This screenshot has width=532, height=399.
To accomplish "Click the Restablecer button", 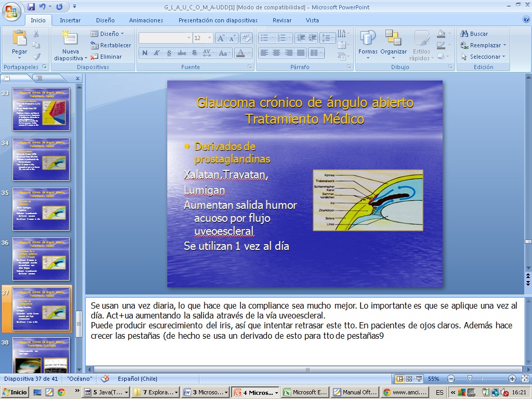I will click(111, 45).
